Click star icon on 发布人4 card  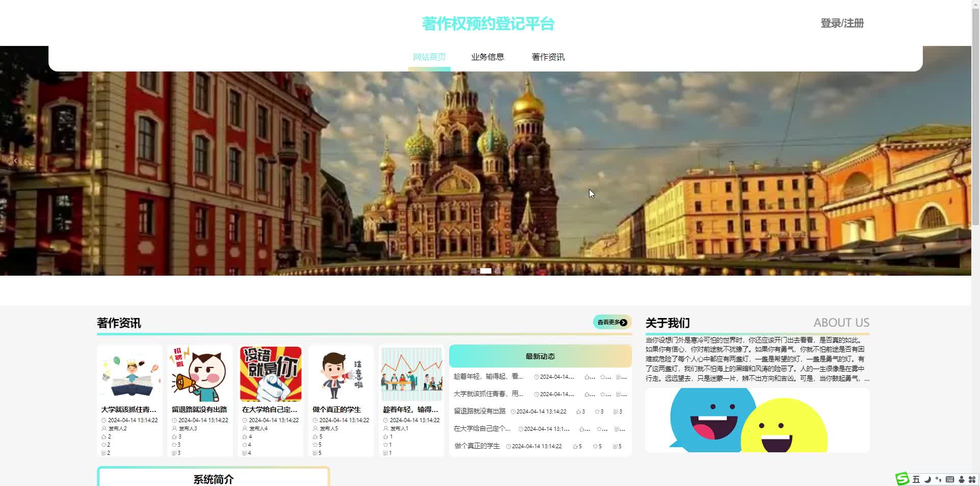click(x=245, y=445)
